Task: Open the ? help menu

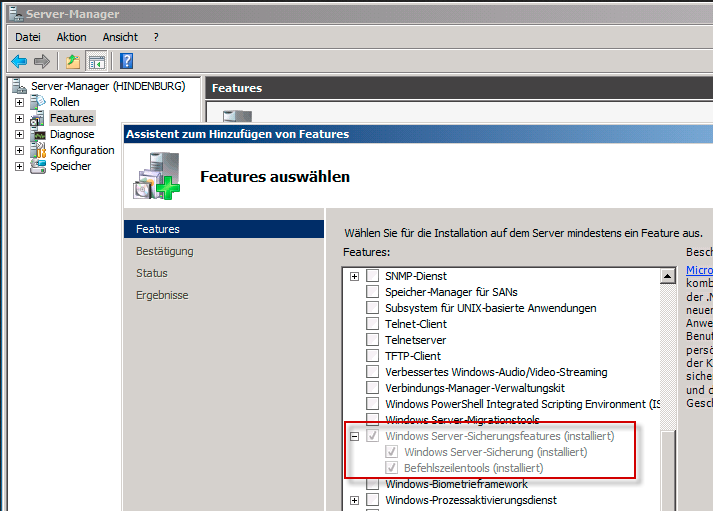Action: tap(156, 37)
